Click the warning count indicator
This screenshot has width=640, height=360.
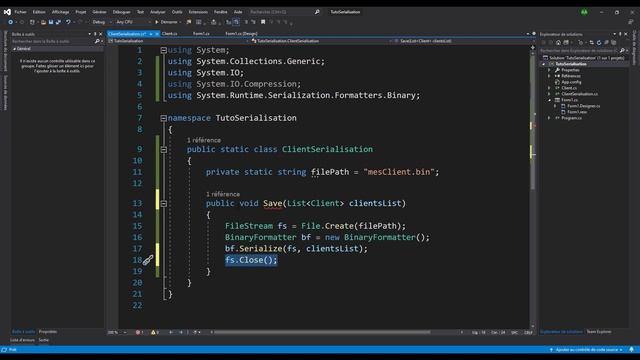tap(155, 332)
